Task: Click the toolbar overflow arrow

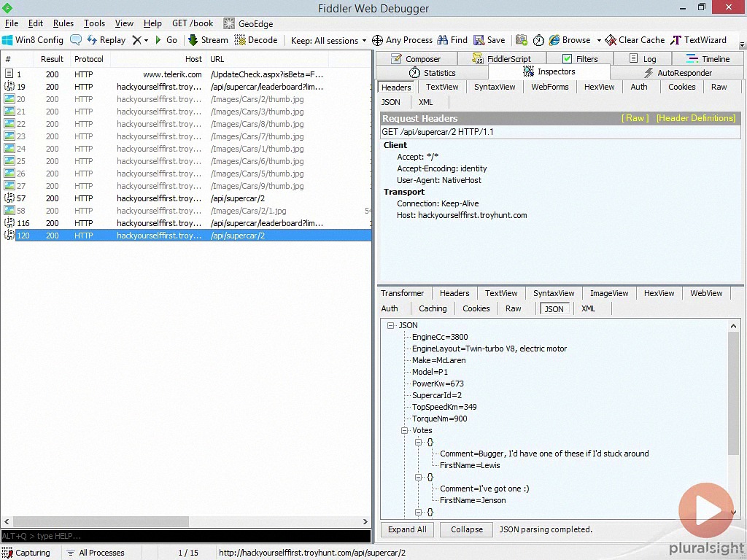Action: (x=742, y=44)
